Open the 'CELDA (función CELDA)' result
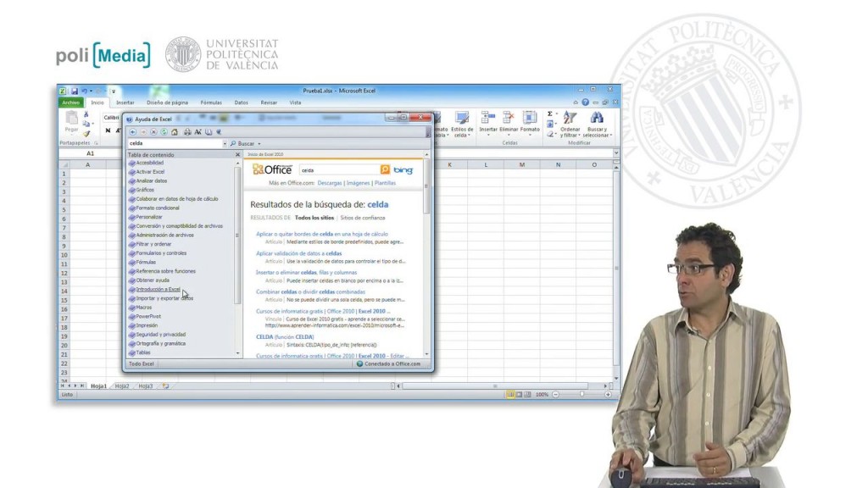The width and height of the screenshot is (868, 488). pos(285,337)
